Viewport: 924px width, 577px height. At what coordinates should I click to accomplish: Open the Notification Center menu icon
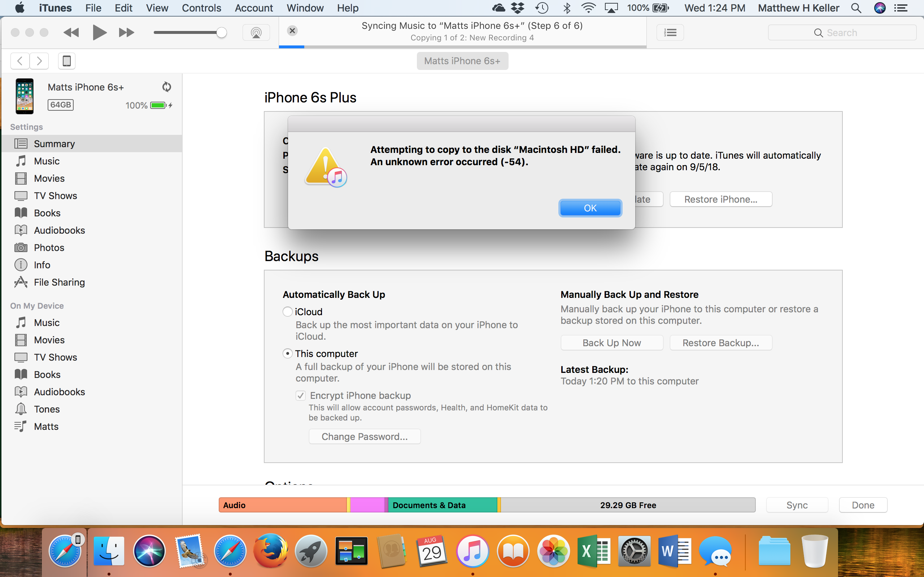(901, 8)
